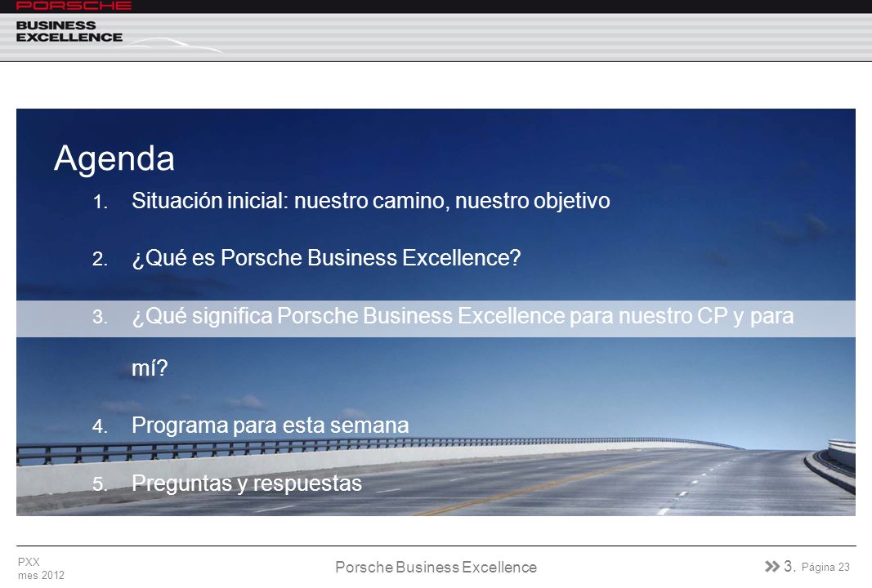
Task: Click the list number '5.' in agenda
Action: point(100,484)
